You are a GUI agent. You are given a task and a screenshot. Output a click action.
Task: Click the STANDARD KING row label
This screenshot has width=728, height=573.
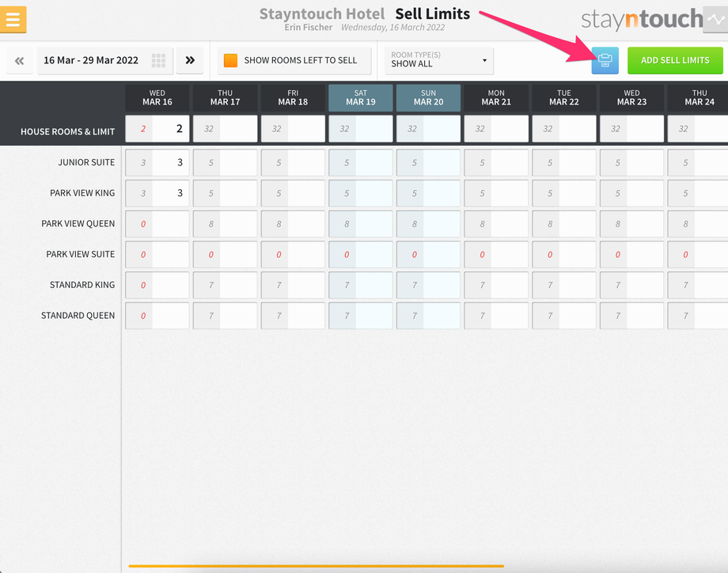pyautogui.click(x=82, y=285)
